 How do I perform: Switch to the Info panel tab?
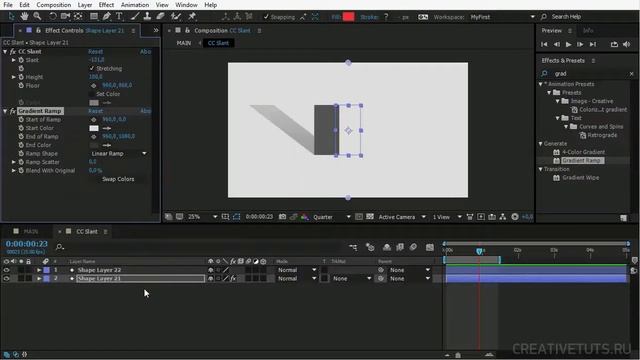pos(588,31)
